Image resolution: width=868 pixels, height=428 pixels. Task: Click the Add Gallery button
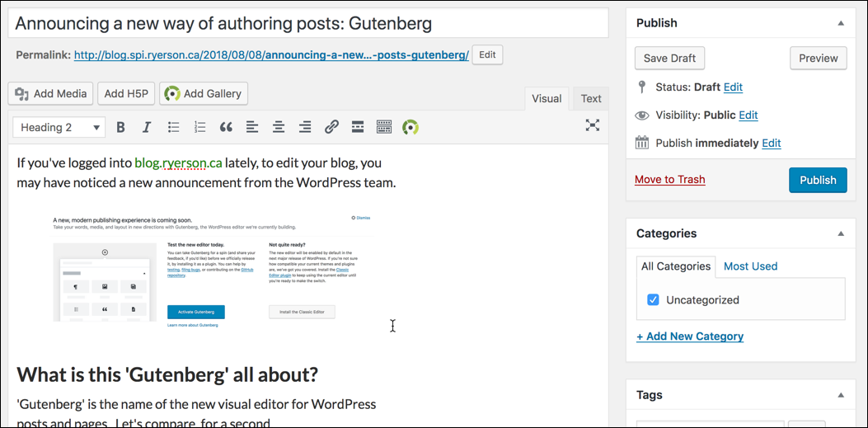click(x=204, y=93)
